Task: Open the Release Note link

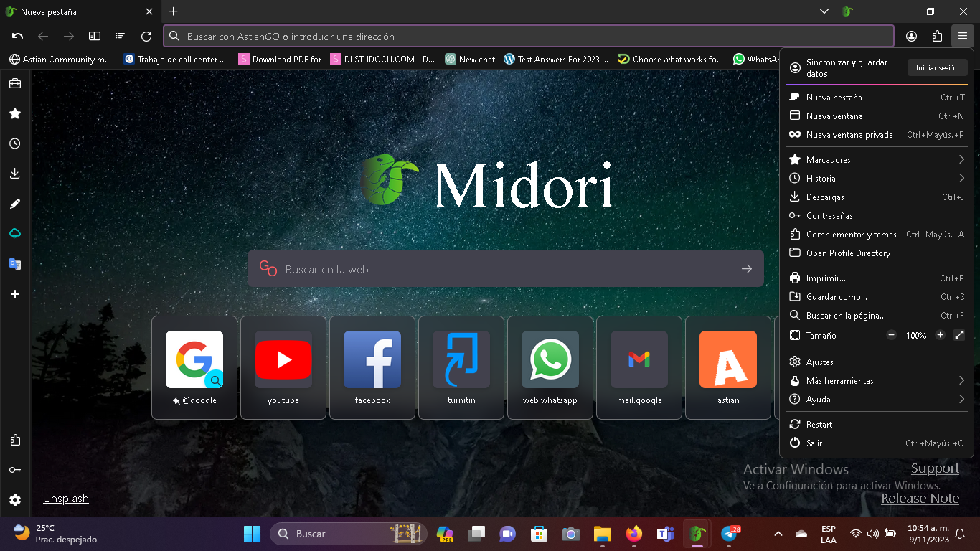Action: tap(920, 499)
